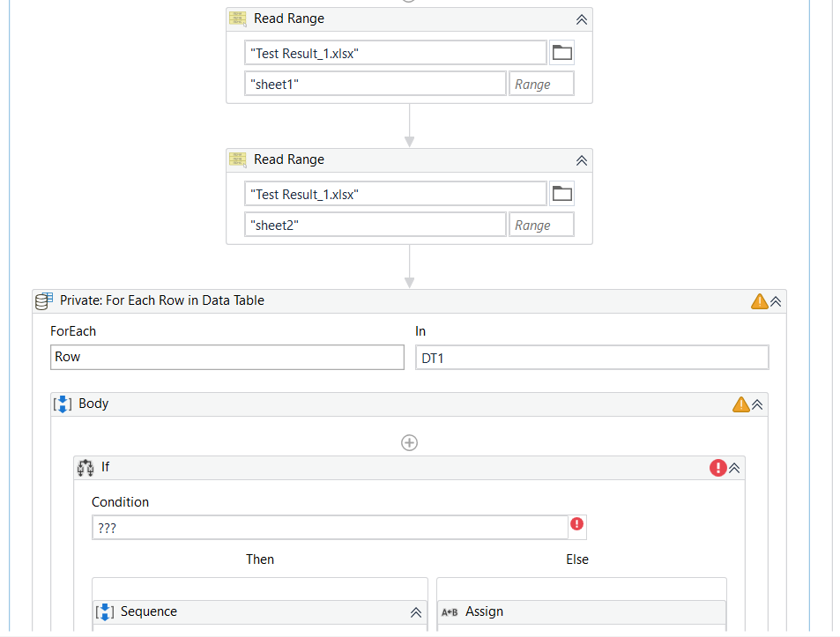Click the error icon beside Condition field
Screen dimensions: 840x637
(576, 524)
